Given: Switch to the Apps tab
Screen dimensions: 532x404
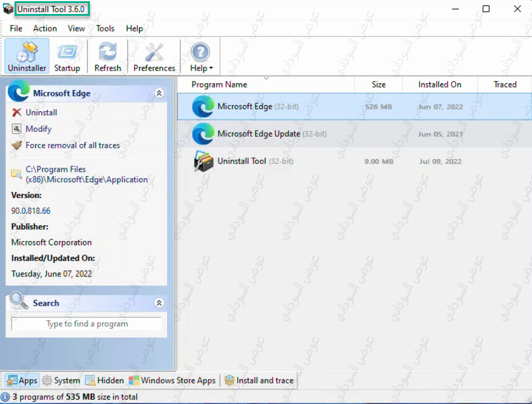Looking at the screenshot, I should (22, 380).
